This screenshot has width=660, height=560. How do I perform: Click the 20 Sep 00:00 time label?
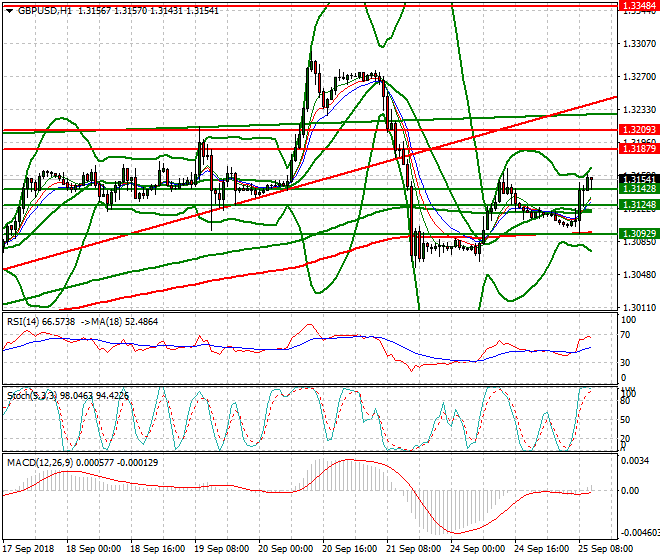(x=285, y=549)
